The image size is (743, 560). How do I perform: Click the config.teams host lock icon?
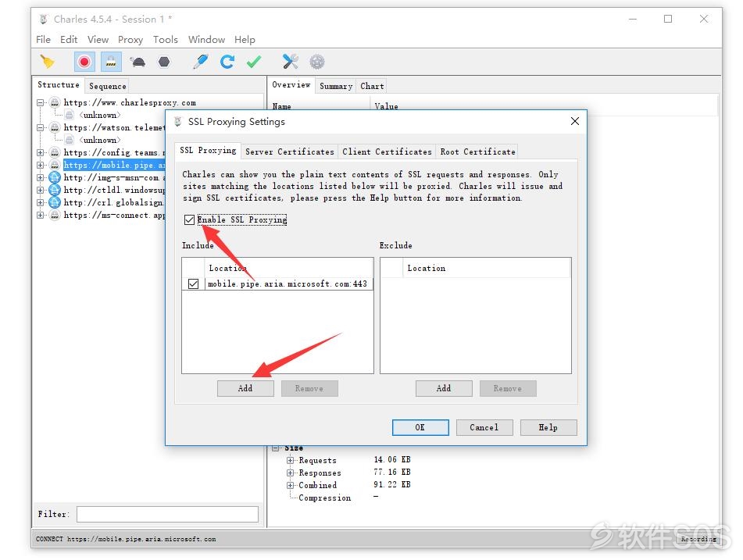point(55,152)
